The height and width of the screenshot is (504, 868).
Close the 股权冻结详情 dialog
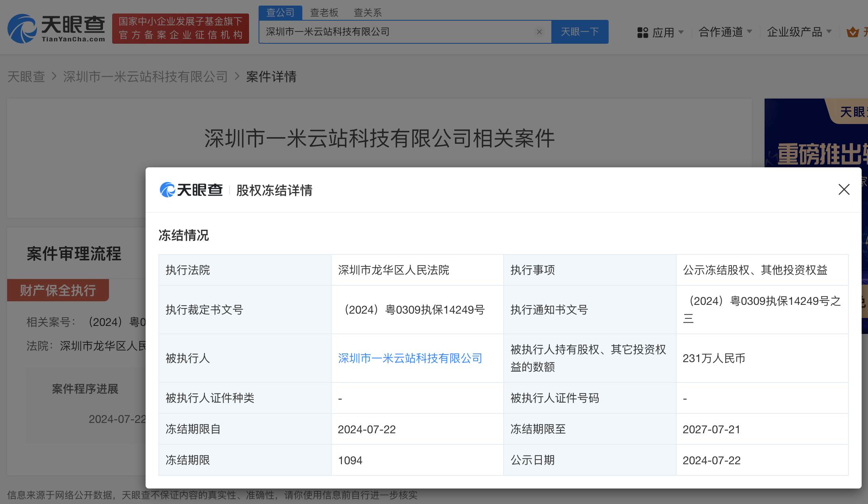point(844,189)
